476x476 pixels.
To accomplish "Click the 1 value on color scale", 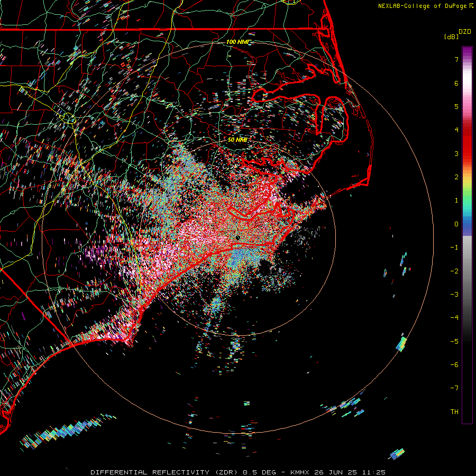I will coord(456,200).
